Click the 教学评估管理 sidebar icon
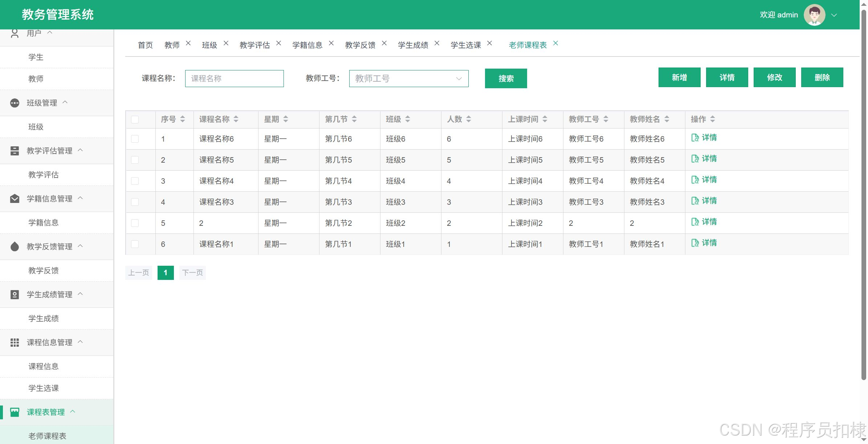The width and height of the screenshot is (868, 444). click(x=15, y=151)
